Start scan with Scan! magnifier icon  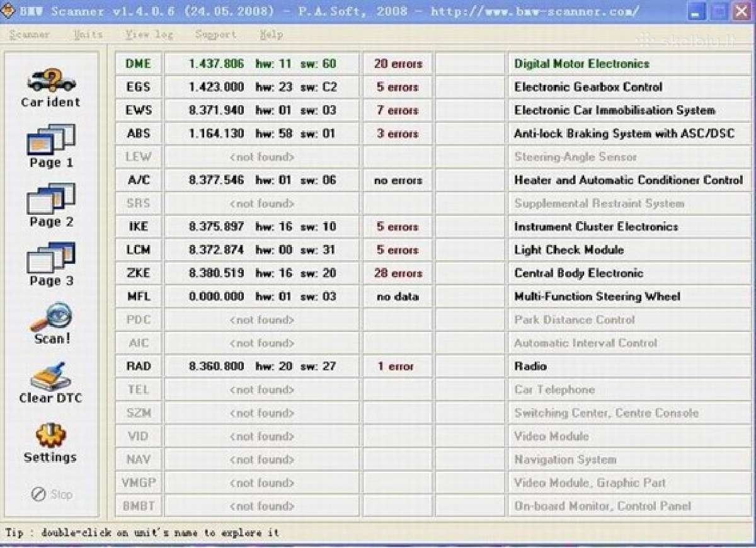[x=51, y=317]
